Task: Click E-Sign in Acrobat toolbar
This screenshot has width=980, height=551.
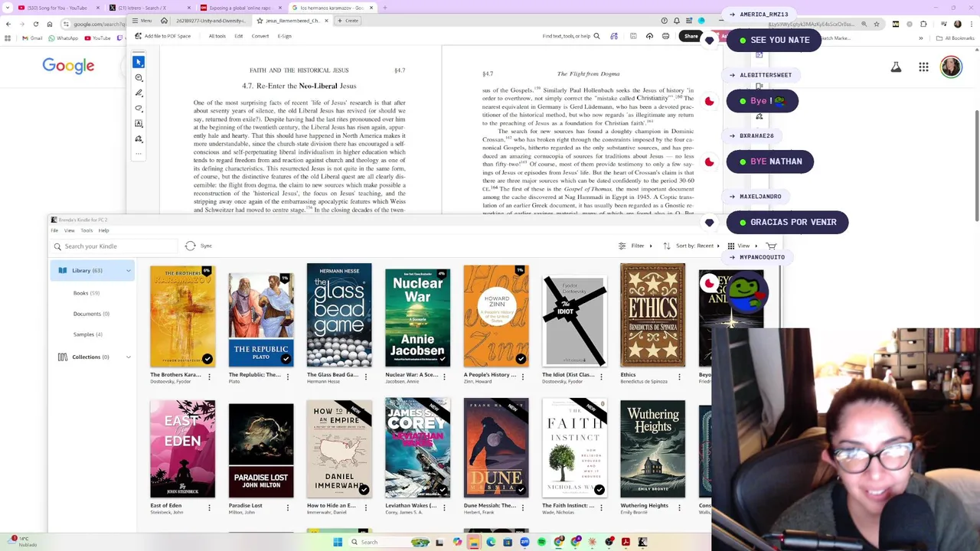Action: pyautogui.click(x=285, y=36)
